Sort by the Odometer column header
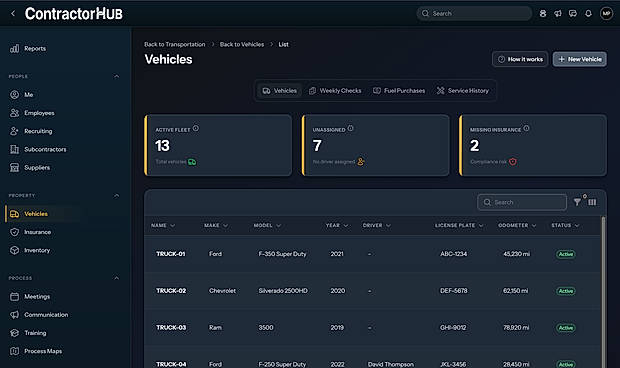Screen dimensions: 620x368 pos(517,225)
